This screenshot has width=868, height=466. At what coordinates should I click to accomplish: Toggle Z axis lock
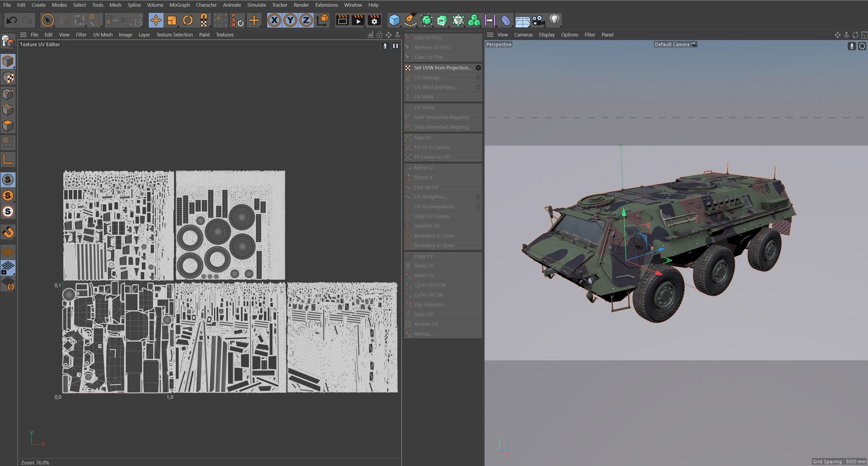[306, 20]
